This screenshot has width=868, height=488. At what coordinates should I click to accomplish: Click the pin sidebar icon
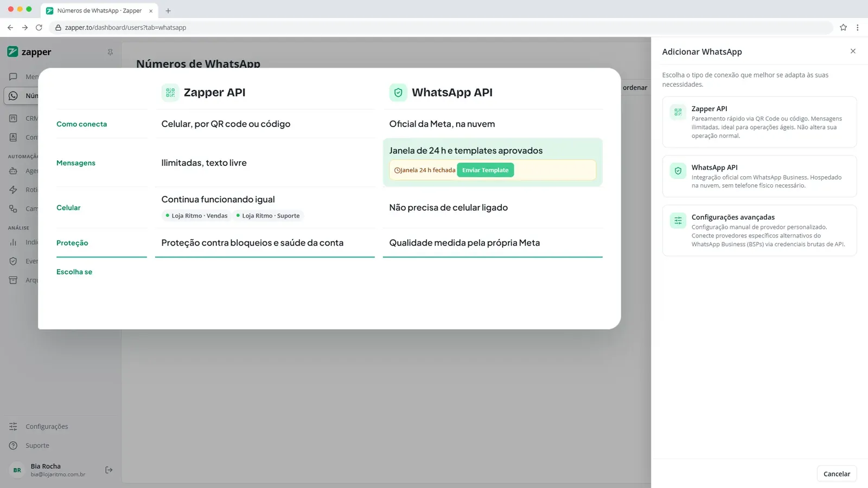pyautogui.click(x=110, y=52)
